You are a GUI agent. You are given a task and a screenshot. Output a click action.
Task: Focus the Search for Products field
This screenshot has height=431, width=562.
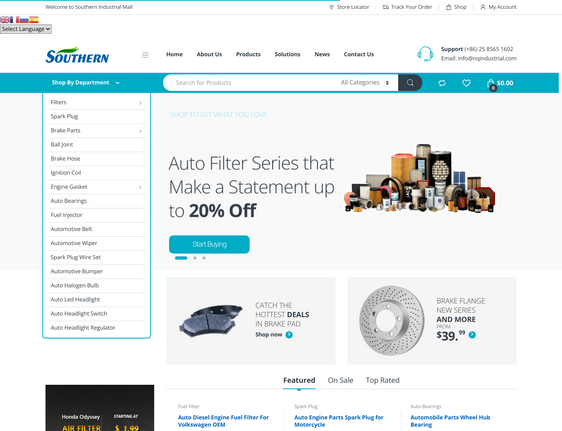click(252, 83)
